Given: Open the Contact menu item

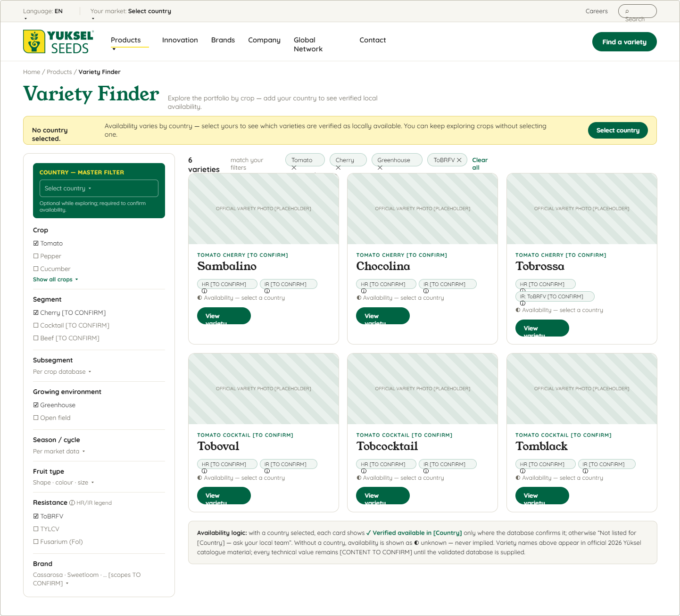Looking at the screenshot, I should click(373, 40).
